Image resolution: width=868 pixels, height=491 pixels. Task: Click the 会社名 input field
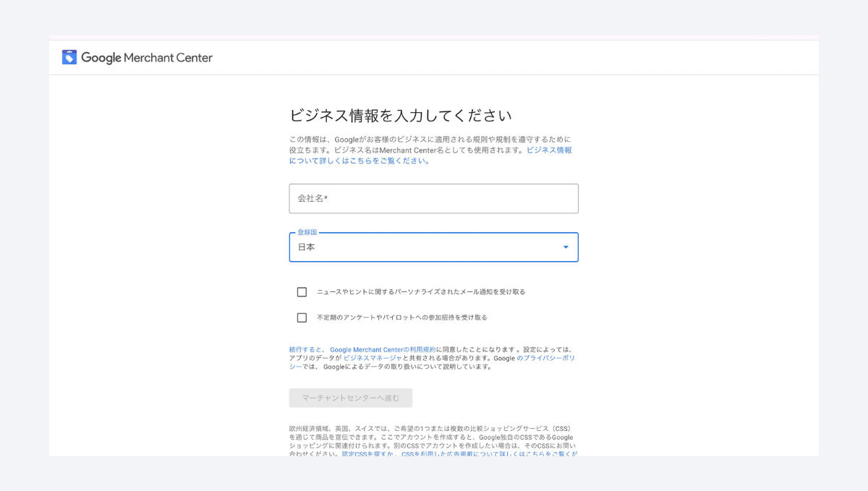433,198
